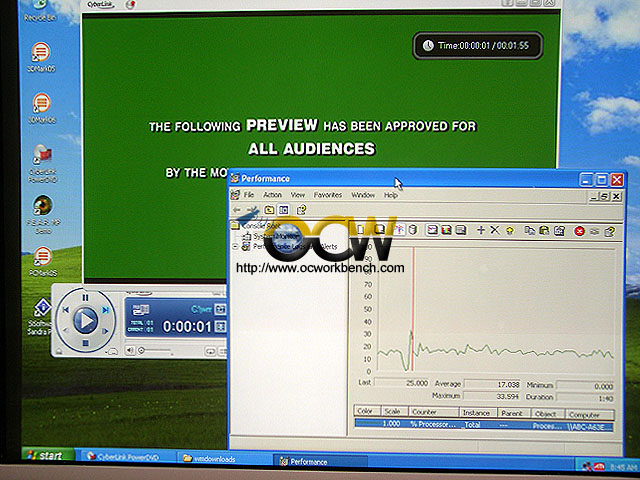Toggle Show/Hide Console Tree icon
The image size is (640, 480).
pos(284,210)
